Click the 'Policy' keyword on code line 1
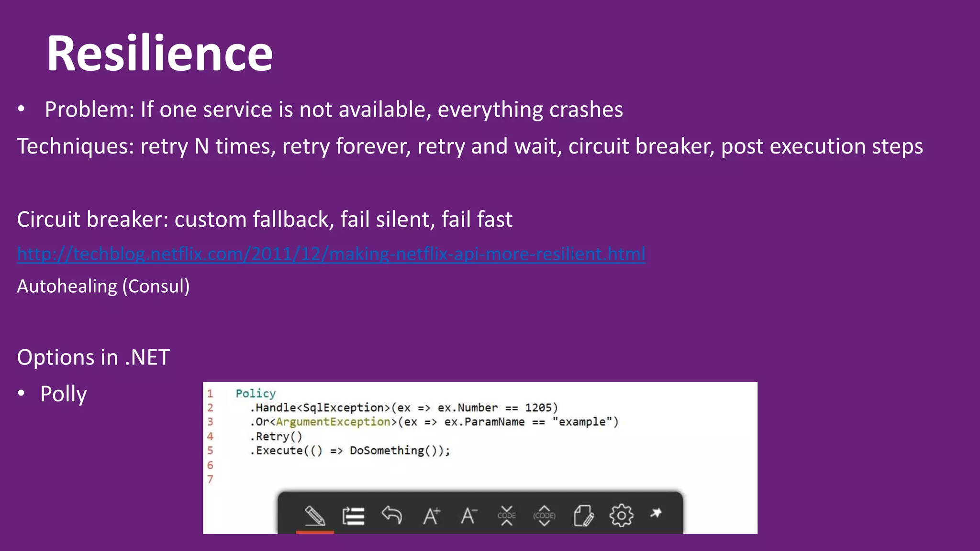 coord(256,394)
